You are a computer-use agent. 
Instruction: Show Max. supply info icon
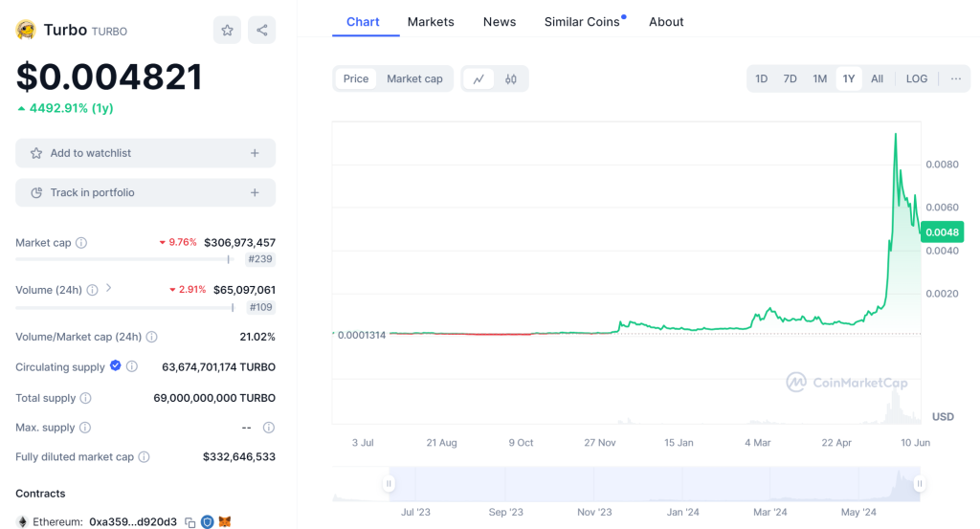(85, 428)
